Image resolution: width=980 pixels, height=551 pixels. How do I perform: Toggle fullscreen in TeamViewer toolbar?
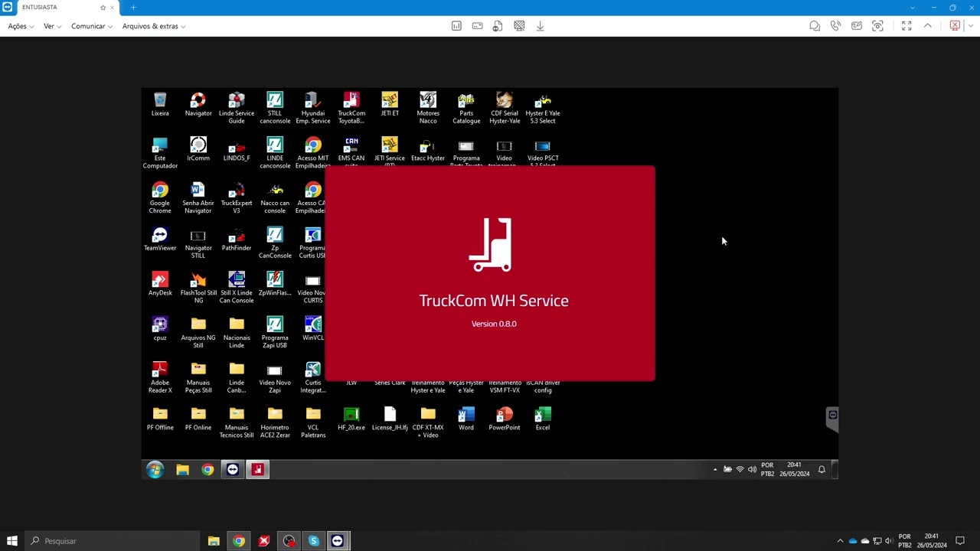coord(906,26)
